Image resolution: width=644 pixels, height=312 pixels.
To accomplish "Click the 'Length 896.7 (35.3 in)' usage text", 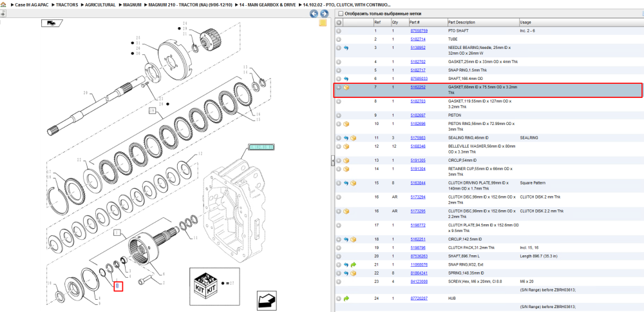I will (540, 256).
